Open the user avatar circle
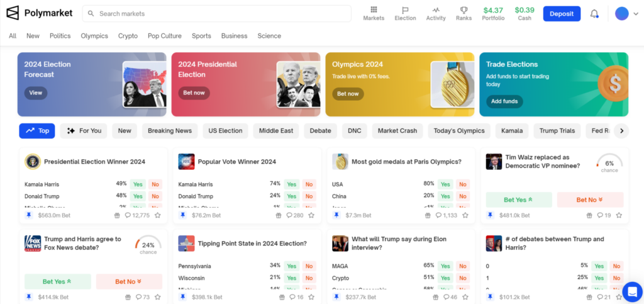 tap(622, 14)
